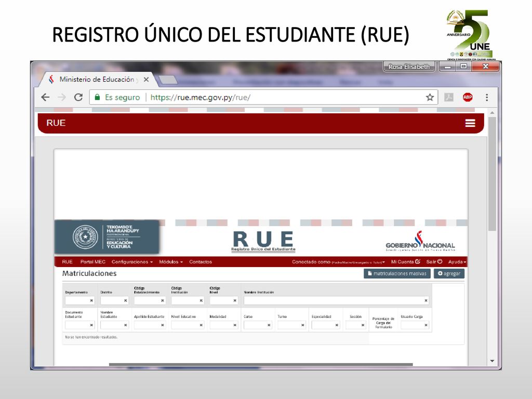Click the Curso filter field
Viewport: 532px width, 399px height.
click(x=258, y=325)
